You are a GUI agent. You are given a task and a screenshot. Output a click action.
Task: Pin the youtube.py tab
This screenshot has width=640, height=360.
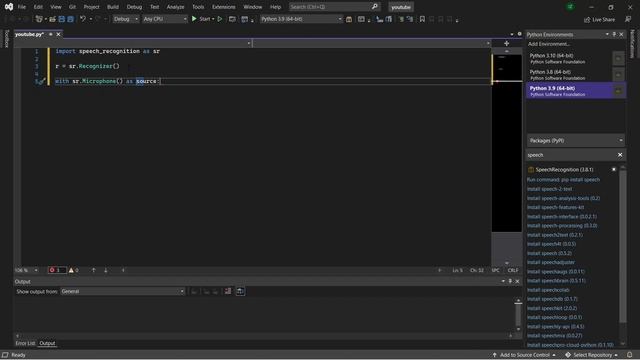pos(51,34)
